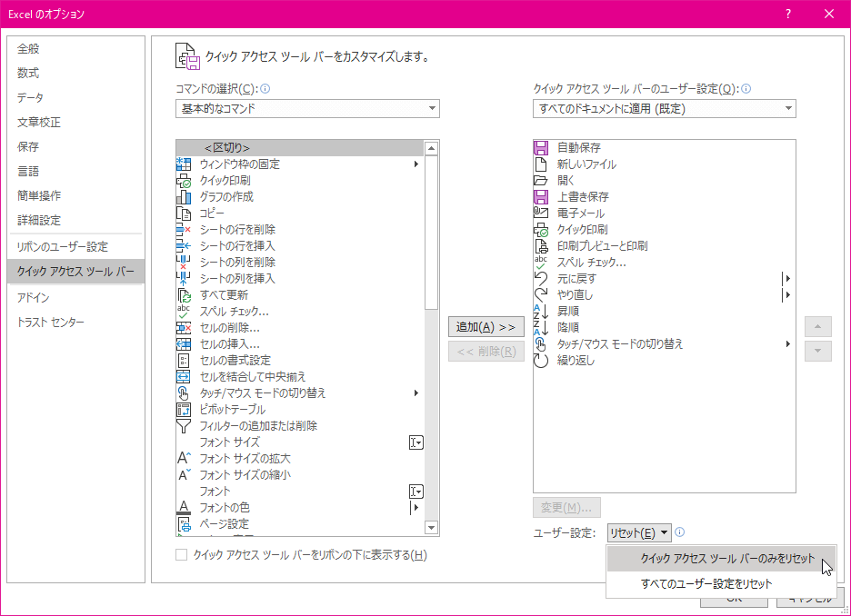Image resolution: width=851 pixels, height=616 pixels.
Task: Select 元に戻す undo icon in toolbar list
Action: [541, 279]
